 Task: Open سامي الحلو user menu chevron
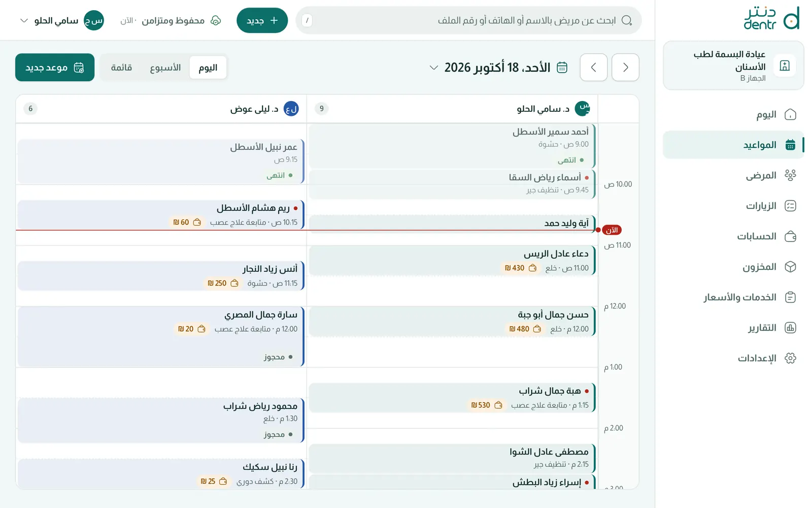[x=24, y=20]
